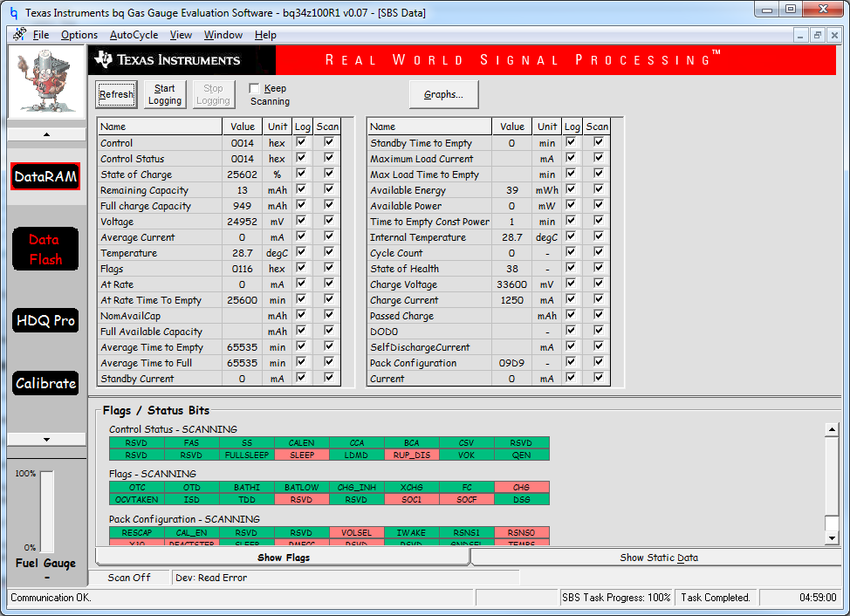
Task: Click Dev: Read Error status field
Action: coord(345,578)
